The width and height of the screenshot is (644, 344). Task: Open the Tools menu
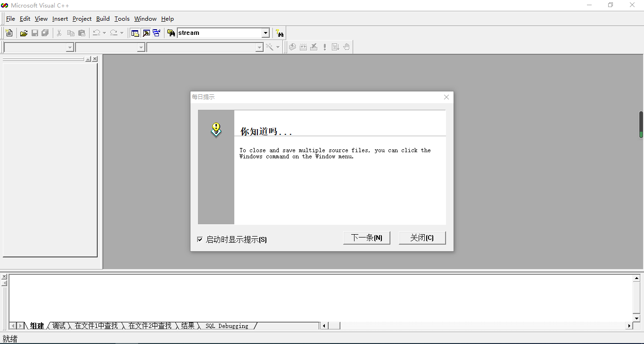tap(122, 19)
